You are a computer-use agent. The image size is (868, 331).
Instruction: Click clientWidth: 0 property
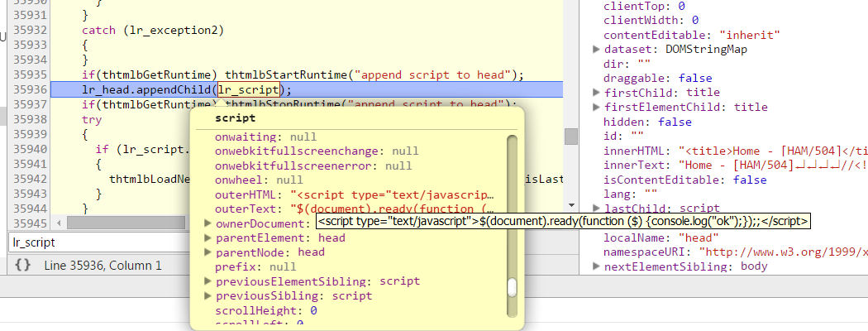pos(651,21)
